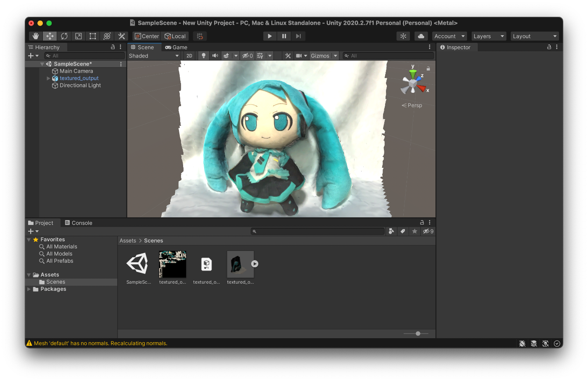Expand the textured_output object in Hierarchy
The width and height of the screenshot is (588, 381).
pyautogui.click(x=48, y=78)
